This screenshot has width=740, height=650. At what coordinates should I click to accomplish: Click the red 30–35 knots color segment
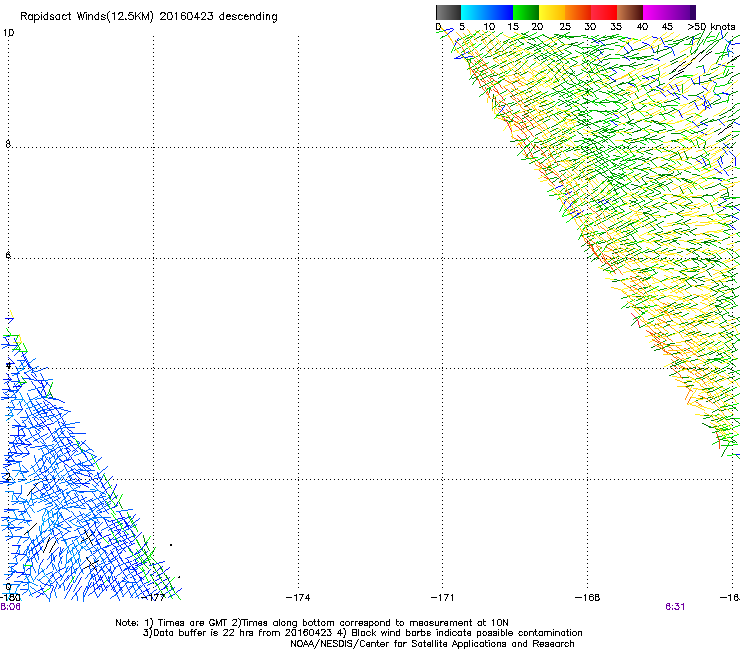point(604,12)
